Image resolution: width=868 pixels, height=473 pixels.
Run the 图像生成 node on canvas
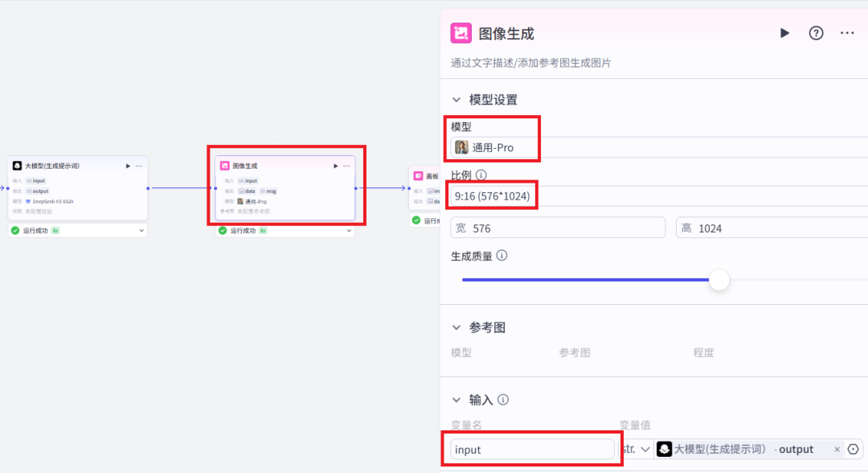click(336, 166)
